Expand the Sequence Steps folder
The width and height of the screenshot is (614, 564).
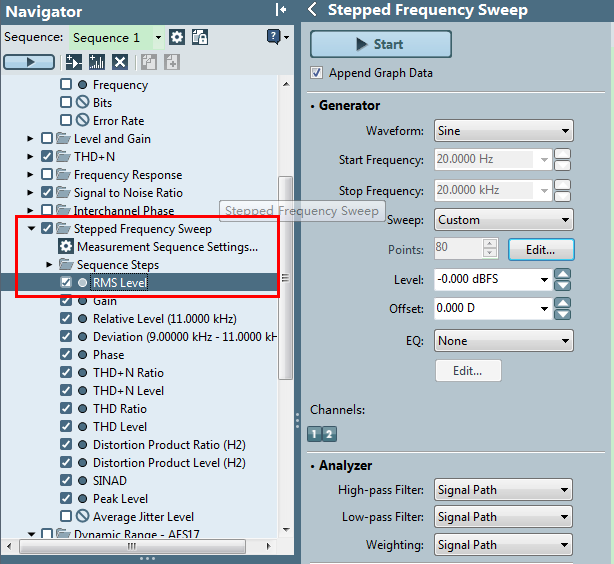pyautogui.click(x=49, y=265)
